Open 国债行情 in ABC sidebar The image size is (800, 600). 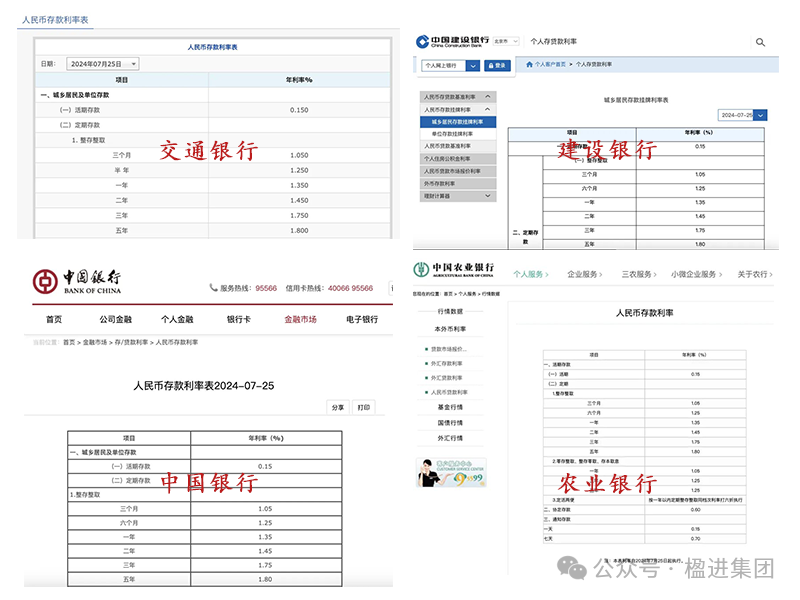pos(450,423)
